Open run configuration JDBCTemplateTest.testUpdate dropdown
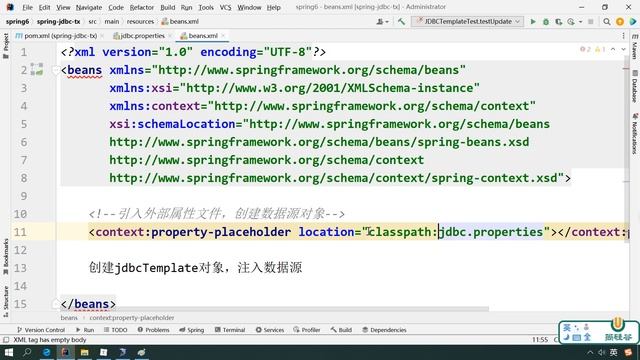640x360 pixels. click(468, 22)
